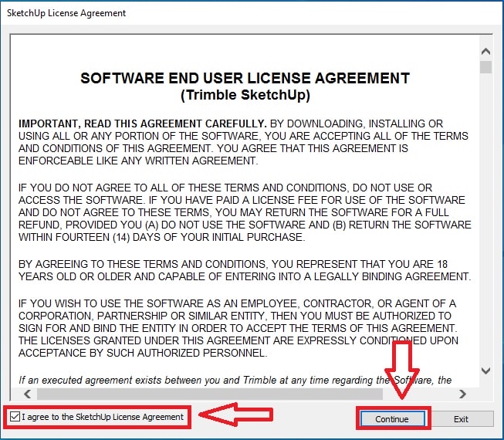Screen dimensions: 504x440
Task: Click the vertical scrollbar down arrow
Action: [x=485, y=371]
